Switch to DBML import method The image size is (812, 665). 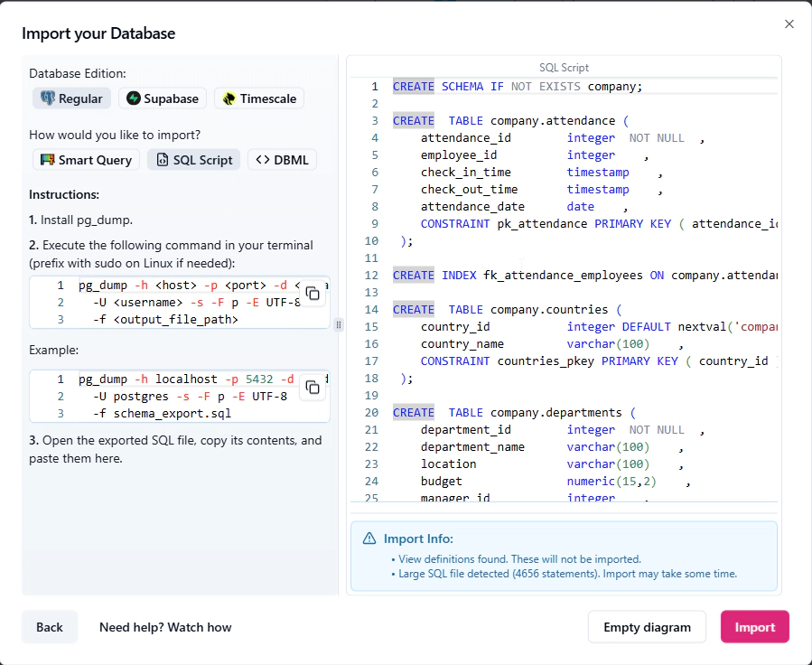point(282,160)
